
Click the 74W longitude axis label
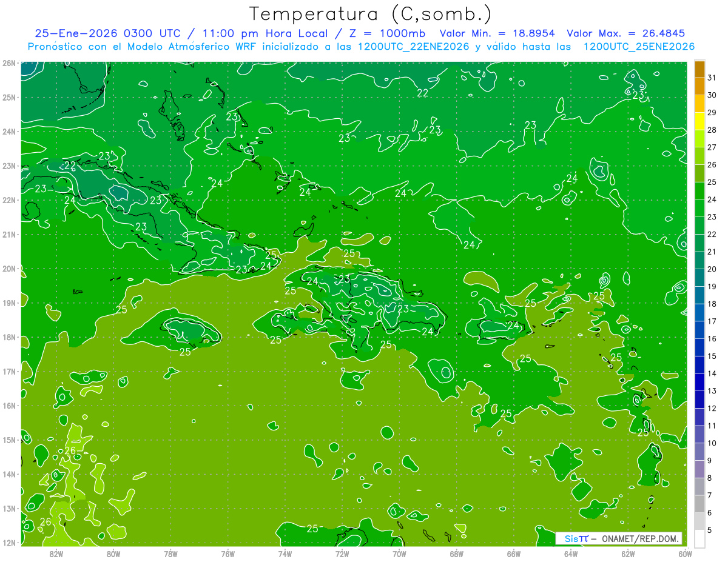click(285, 553)
